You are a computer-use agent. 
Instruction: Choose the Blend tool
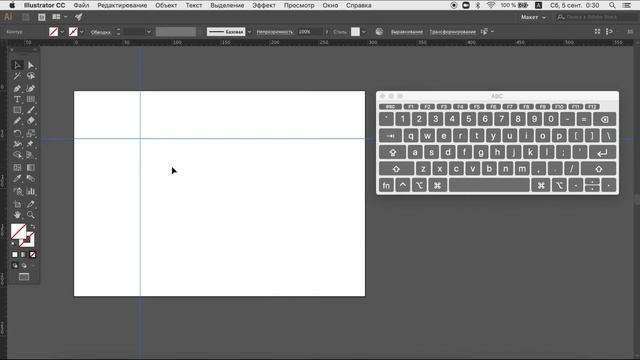(x=31, y=178)
